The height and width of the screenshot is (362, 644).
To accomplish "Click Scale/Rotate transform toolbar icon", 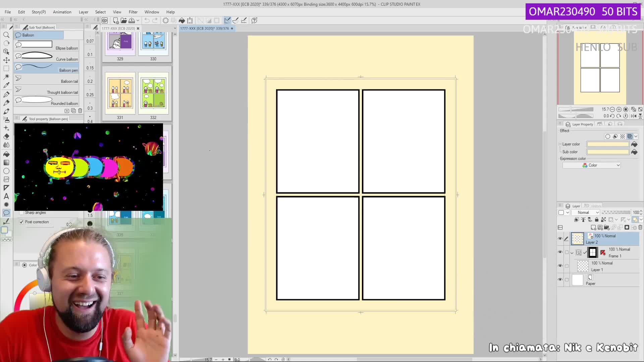I will point(190,20).
